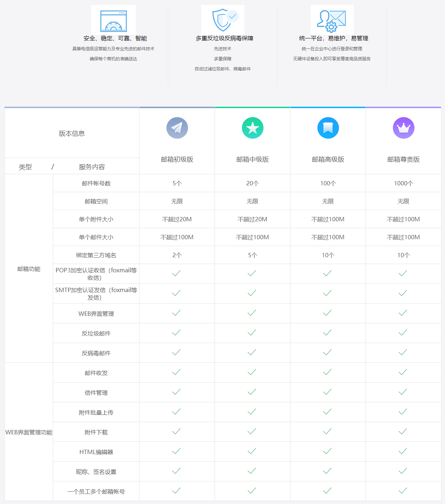
Task: Click 绑定第三方域名 value 5个 under 邮箱中级版
Action: point(253,255)
